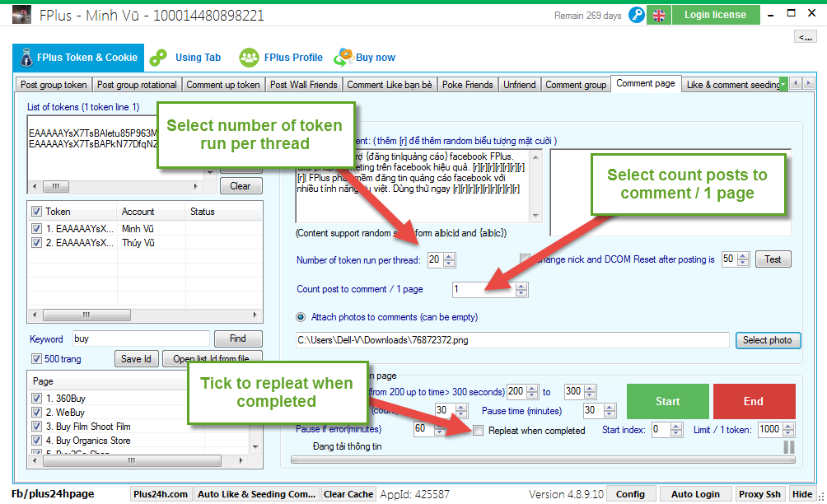
Task: Adjust Count post to comment spinner
Action: tap(521, 289)
